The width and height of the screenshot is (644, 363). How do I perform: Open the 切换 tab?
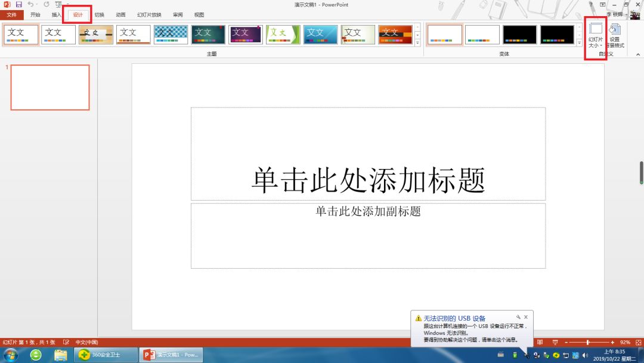pyautogui.click(x=99, y=15)
